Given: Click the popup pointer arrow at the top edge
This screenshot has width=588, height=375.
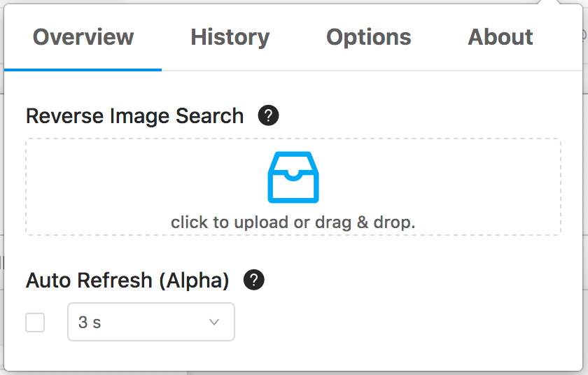Looking at the screenshot, I should coord(548,2).
